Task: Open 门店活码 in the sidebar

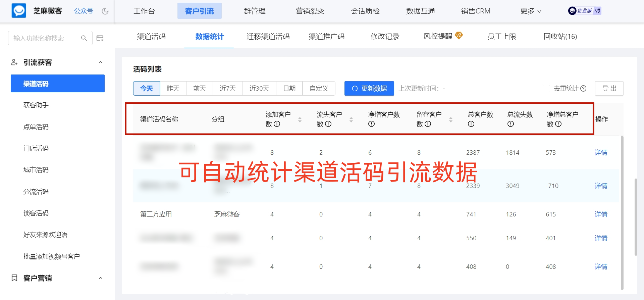Action: [36, 148]
